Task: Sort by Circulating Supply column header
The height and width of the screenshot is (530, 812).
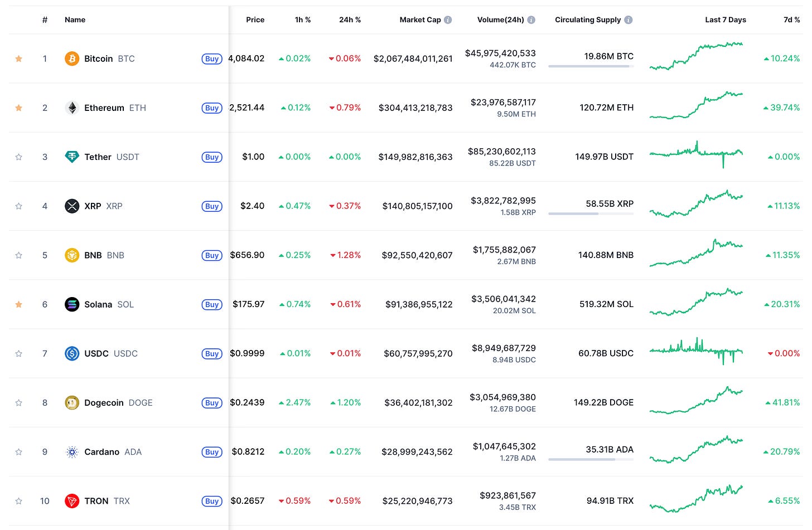Action: [x=588, y=20]
